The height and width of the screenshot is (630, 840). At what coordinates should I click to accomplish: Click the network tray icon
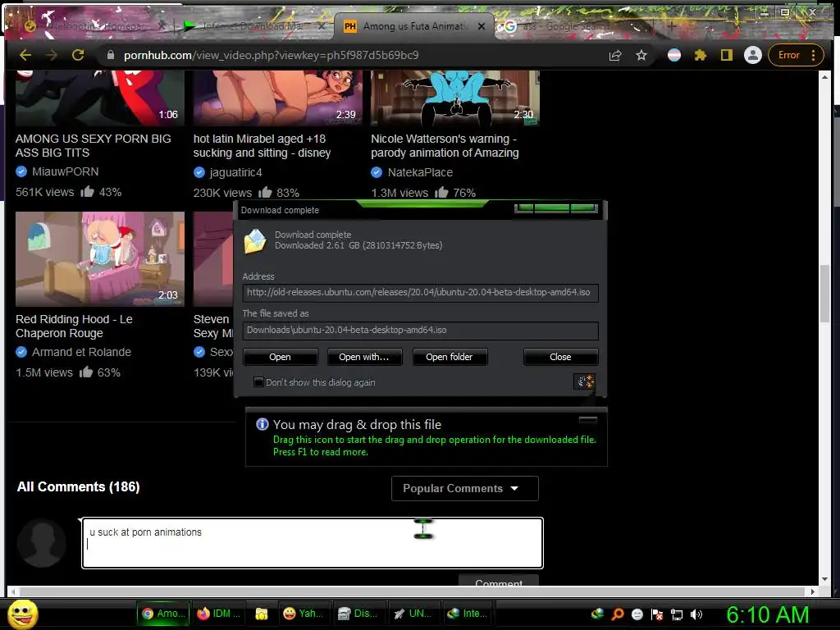(677, 614)
